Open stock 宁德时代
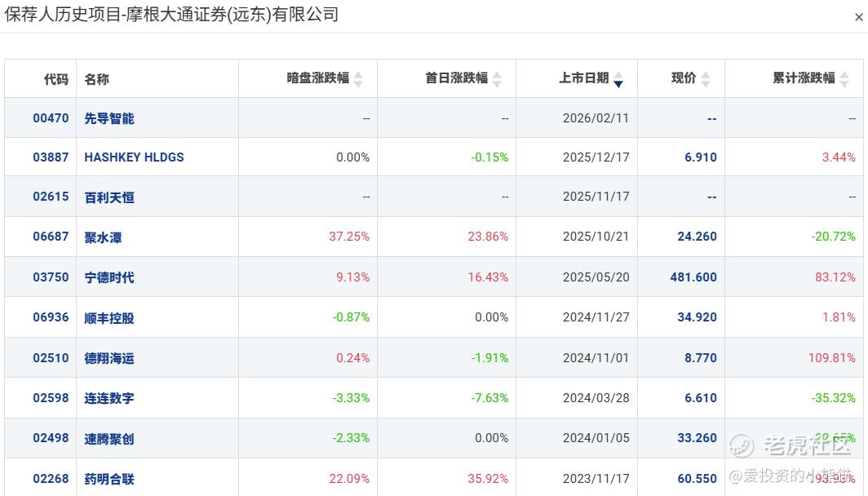 click(109, 277)
